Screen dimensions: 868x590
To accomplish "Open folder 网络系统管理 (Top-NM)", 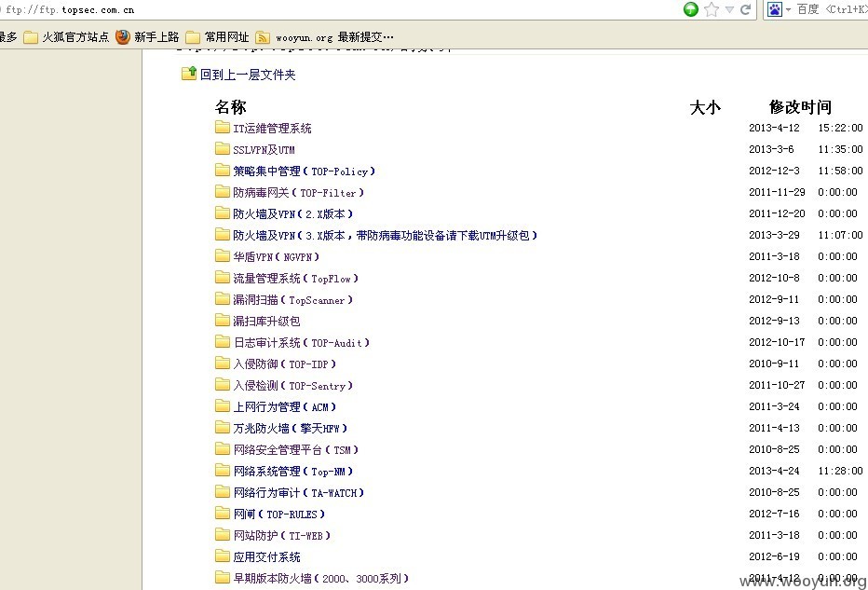I will 292,472.
